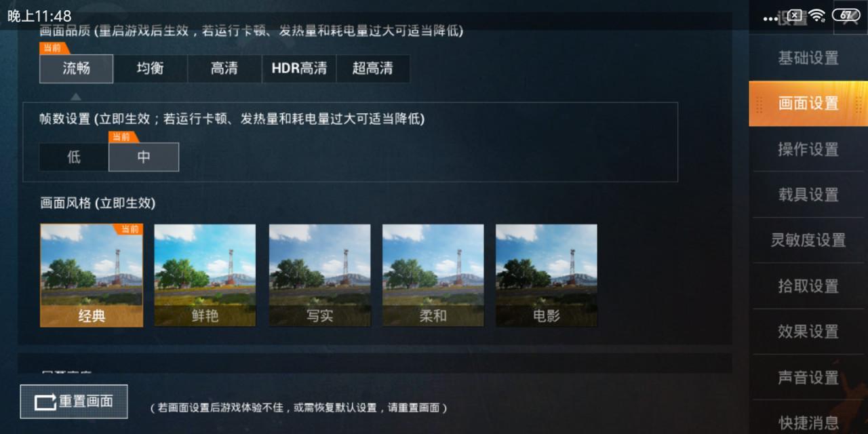Pick the 写实 style thumbnail
868x434 pixels.
click(x=319, y=275)
